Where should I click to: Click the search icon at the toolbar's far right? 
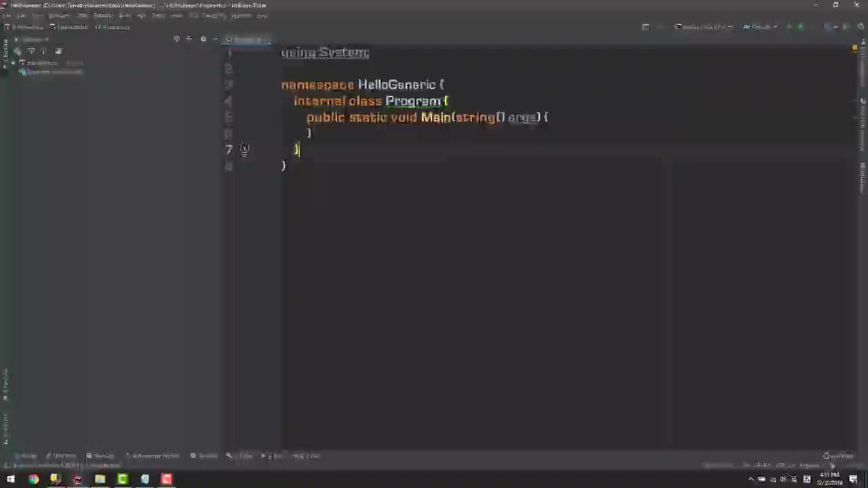click(x=861, y=27)
